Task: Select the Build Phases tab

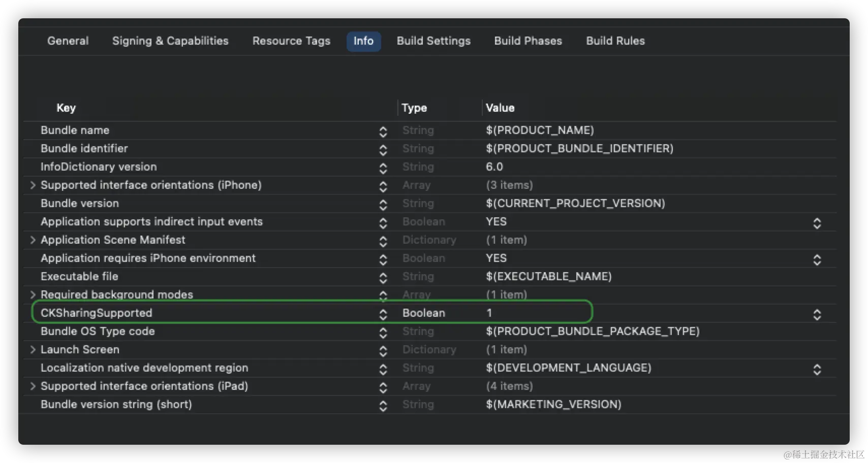Action: coord(528,41)
